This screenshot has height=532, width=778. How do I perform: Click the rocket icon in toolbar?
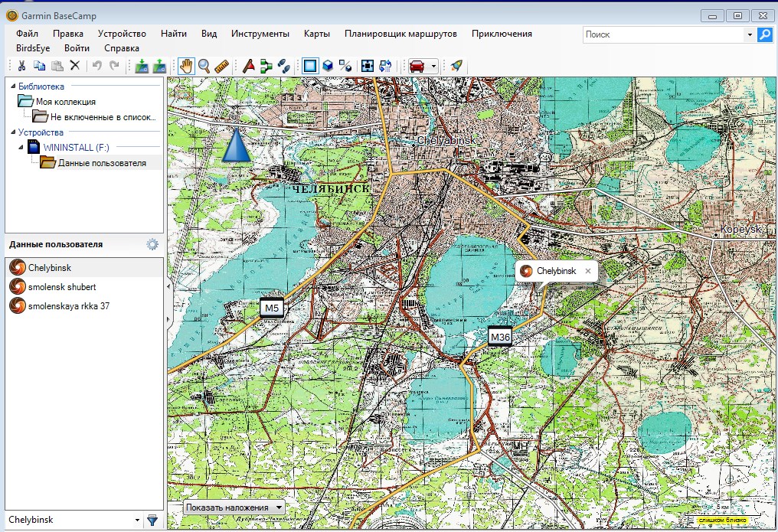pos(456,66)
